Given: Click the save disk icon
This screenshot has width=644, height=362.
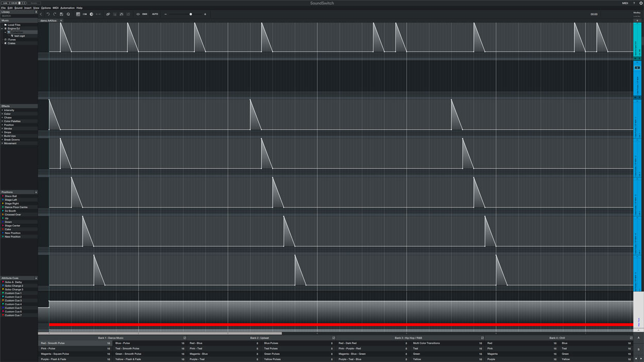Looking at the screenshot, I should [61, 14].
